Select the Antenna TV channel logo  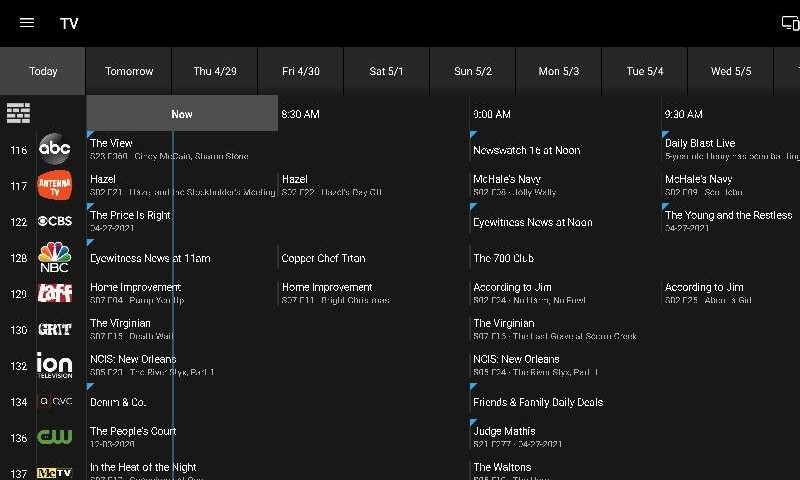tap(55, 186)
